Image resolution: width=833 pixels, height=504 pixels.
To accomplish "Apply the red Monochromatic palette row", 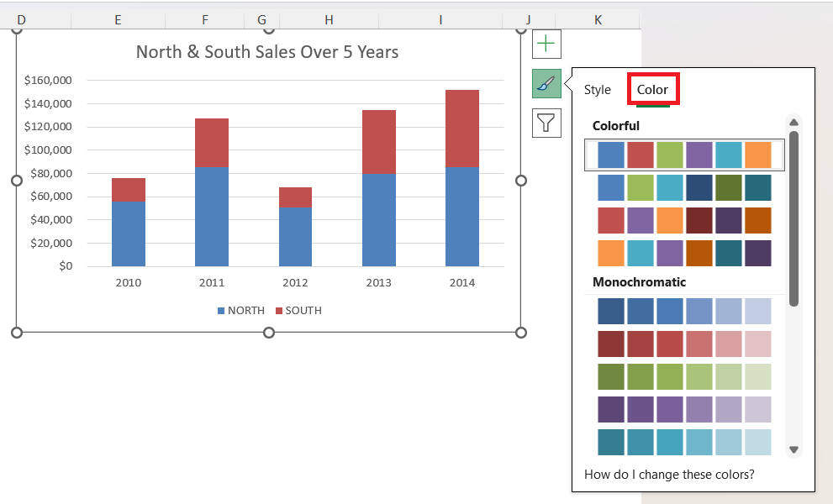I will tap(684, 344).
